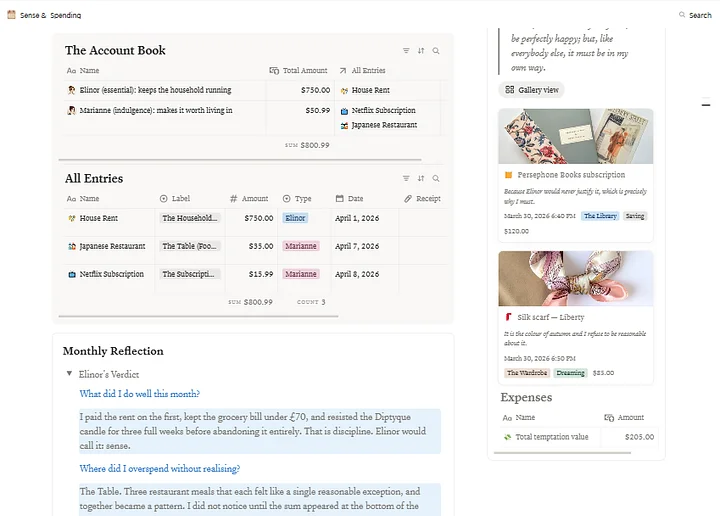Click the $205.00 amount in Expenses
The image size is (720, 516).
[x=639, y=437]
